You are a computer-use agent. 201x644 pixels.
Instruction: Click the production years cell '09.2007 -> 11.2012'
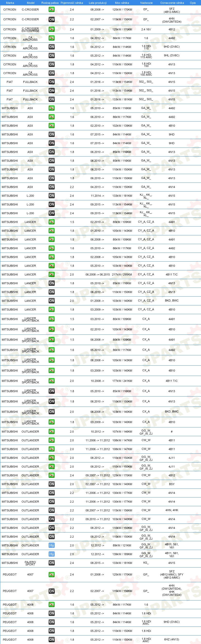(x=98, y=475)
